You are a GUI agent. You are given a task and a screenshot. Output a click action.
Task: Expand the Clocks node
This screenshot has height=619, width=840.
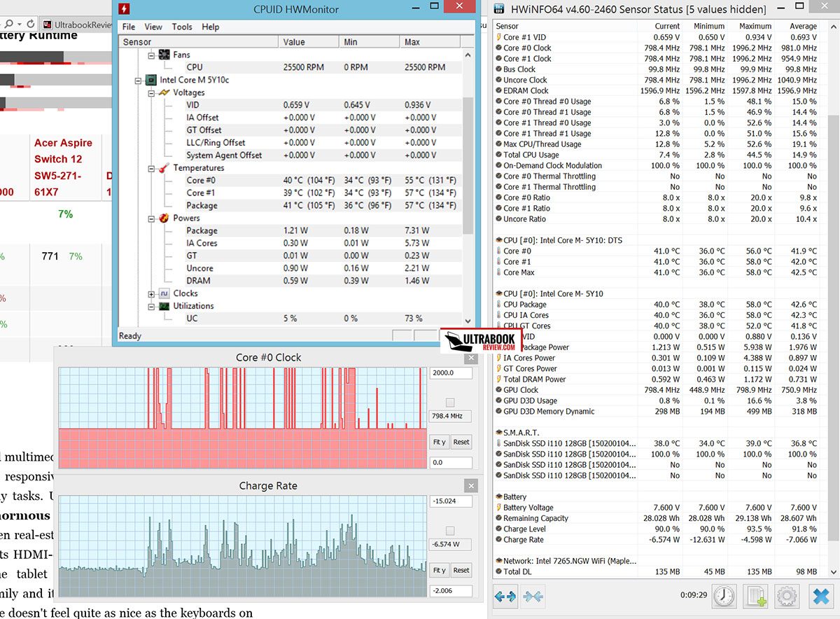tap(152, 293)
